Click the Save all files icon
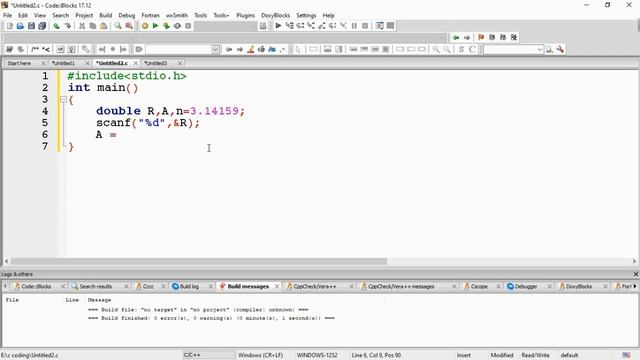Screen dimensions: 640x360 [x=42, y=26]
